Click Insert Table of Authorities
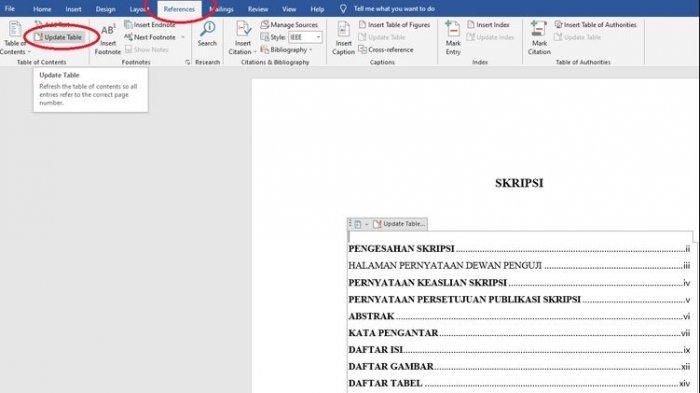The height and width of the screenshot is (393, 700). 596,25
